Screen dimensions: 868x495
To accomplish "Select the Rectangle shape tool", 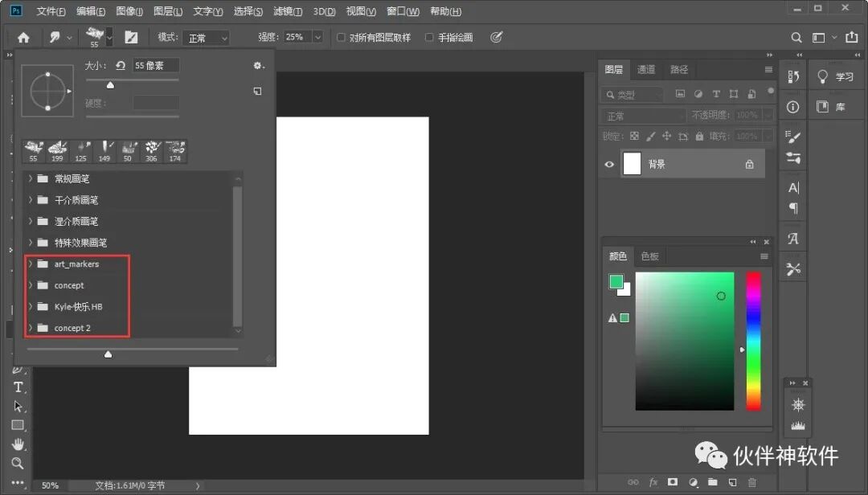I will click(x=18, y=425).
